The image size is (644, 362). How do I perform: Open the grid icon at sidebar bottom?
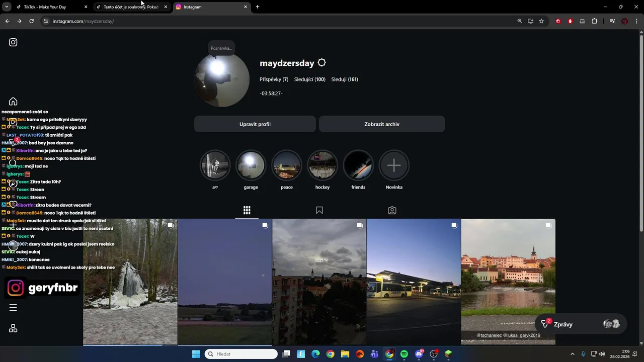click(13, 328)
